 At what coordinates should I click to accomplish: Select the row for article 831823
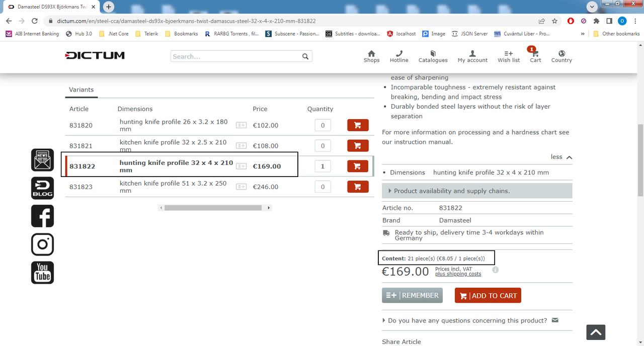(x=219, y=187)
